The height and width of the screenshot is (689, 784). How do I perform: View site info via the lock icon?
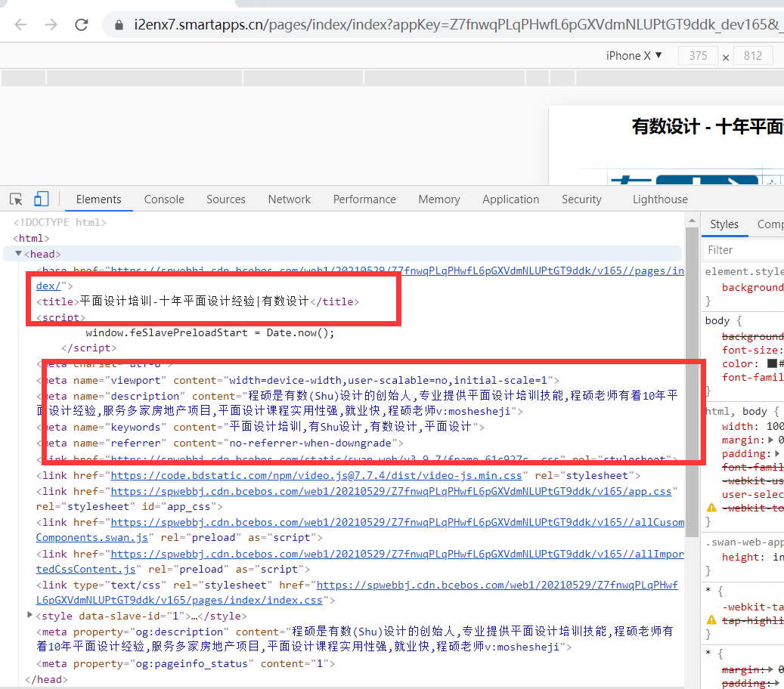(x=119, y=25)
